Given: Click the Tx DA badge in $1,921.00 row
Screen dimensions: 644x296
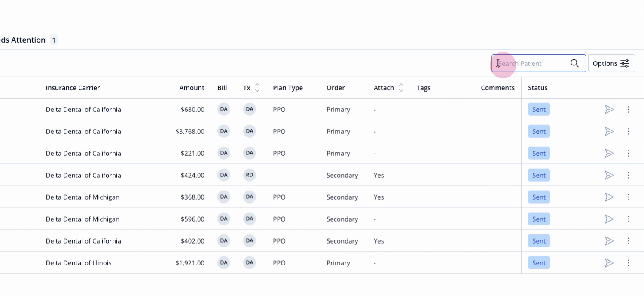Looking at the screenshot, I should [x=250, y=263].
